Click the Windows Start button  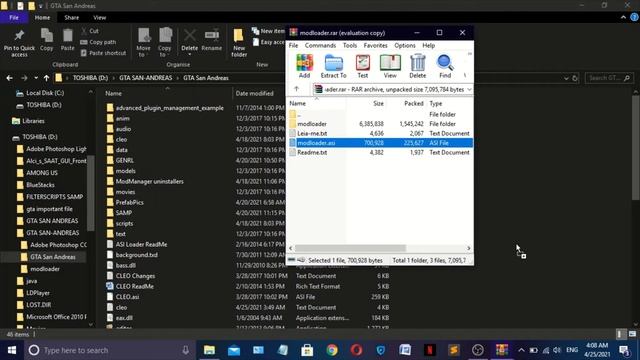pyautogui.click(x=11, y=350)
